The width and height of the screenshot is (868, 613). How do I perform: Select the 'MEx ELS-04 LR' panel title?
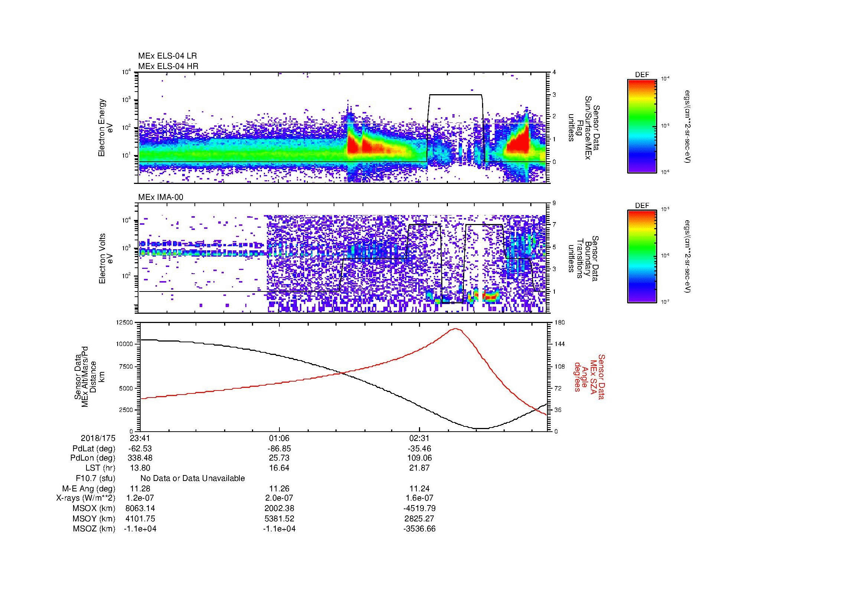click(167, 56)
